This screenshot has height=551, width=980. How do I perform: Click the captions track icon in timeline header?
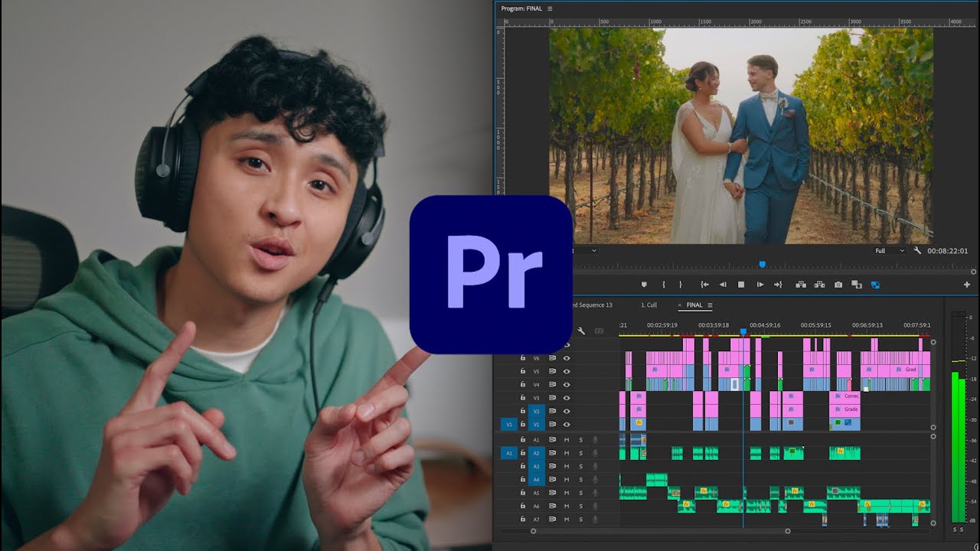(599, 331)
